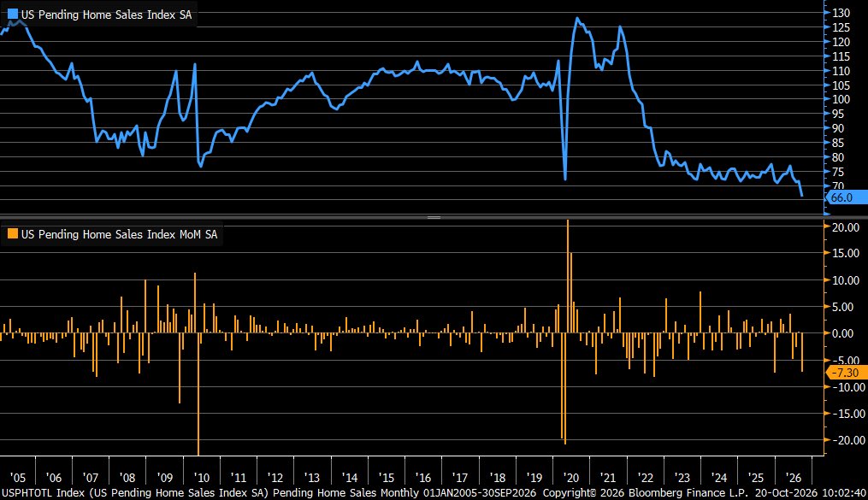This screenshot has height=500, width=868.
Task: Click the 95 tick on upper price axis
Action: [x=837, y=114]
